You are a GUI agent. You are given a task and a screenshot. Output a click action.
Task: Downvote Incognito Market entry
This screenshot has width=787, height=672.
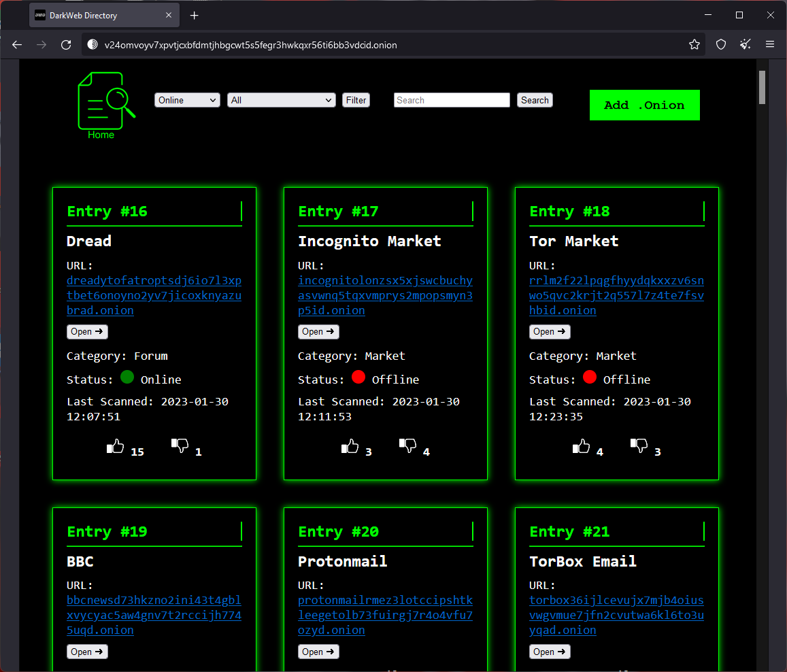(x=407, y=445)
